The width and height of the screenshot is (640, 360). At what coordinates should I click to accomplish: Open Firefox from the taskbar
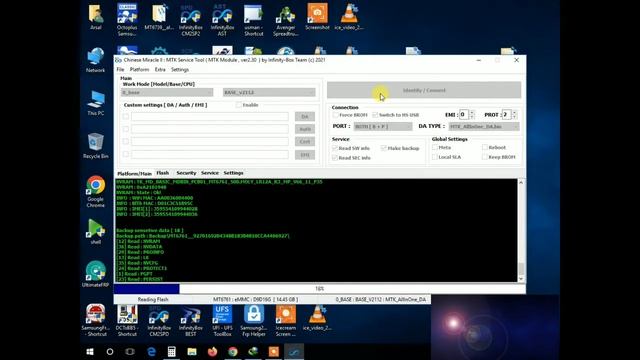[x=212, y=351]
